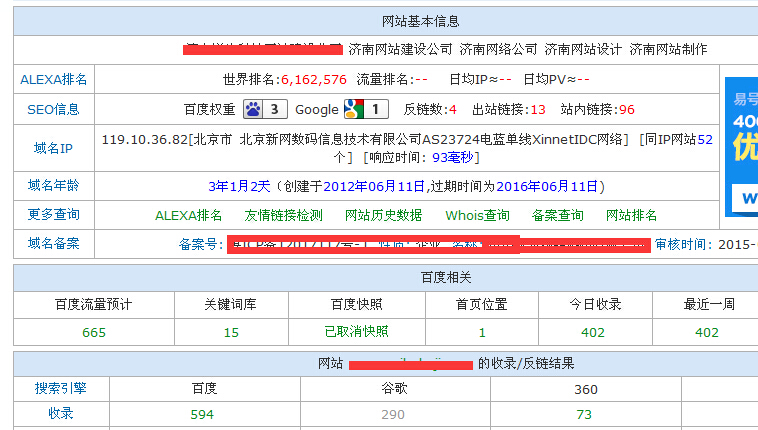The width and height of the screenshot is (758, 430).
Task: Open the advertisement banner on the right
Action: 741,145
